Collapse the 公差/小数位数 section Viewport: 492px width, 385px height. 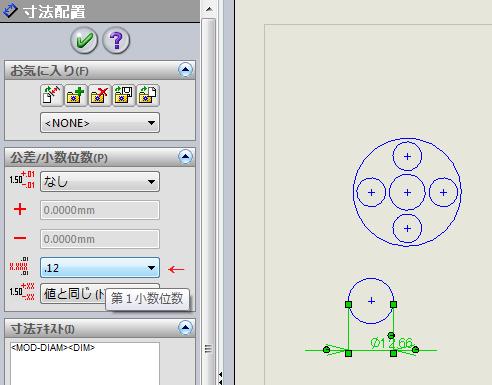pos(185,156)
